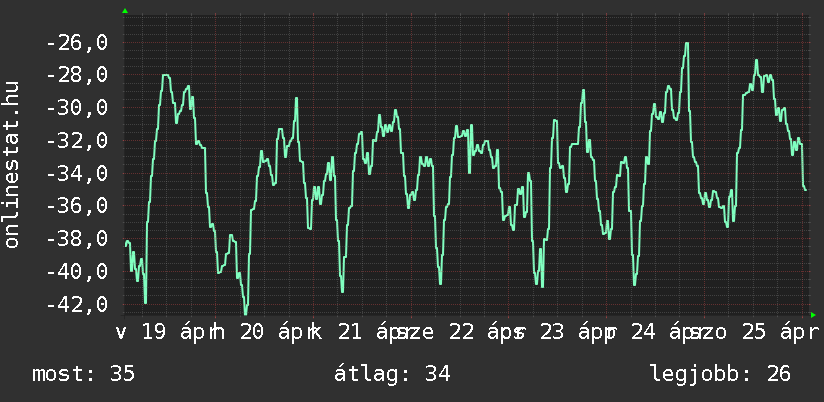Select the 'legjobb: 26' best value text
The image size is (824, 402).
720,374
